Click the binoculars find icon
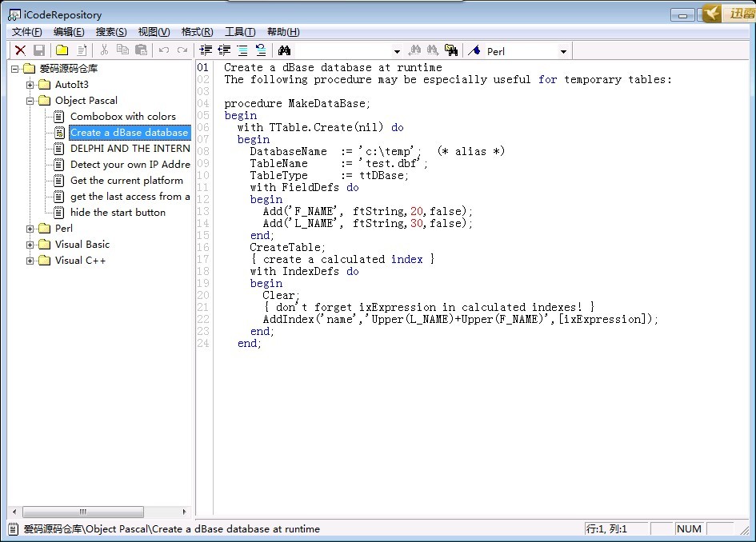The height and width of the screenshot is (542, 756). click(284, 50)
